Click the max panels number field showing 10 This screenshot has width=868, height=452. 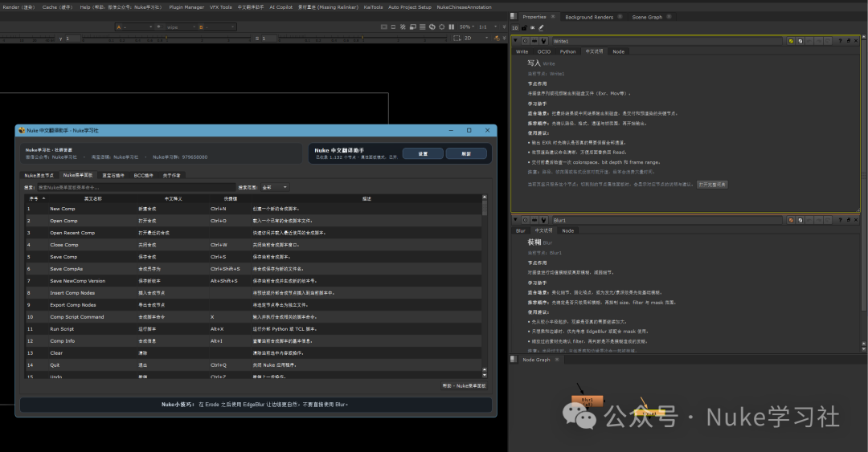pyautogui.click(x=515, y=27)
